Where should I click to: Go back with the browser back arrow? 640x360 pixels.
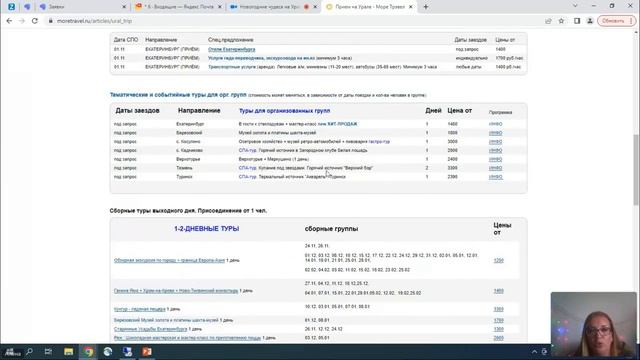pyautogui.click(x=9, y=21)
